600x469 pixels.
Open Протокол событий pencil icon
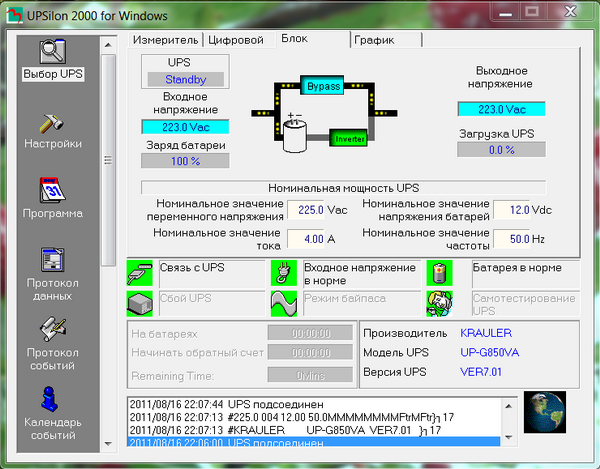[52, 329]
